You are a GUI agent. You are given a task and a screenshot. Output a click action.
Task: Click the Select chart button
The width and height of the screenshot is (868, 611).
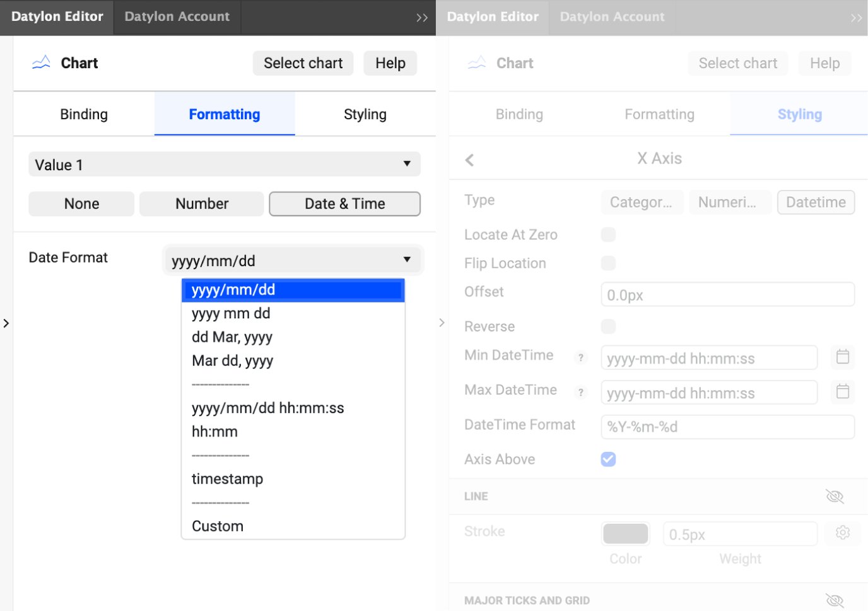pos(303,62)
